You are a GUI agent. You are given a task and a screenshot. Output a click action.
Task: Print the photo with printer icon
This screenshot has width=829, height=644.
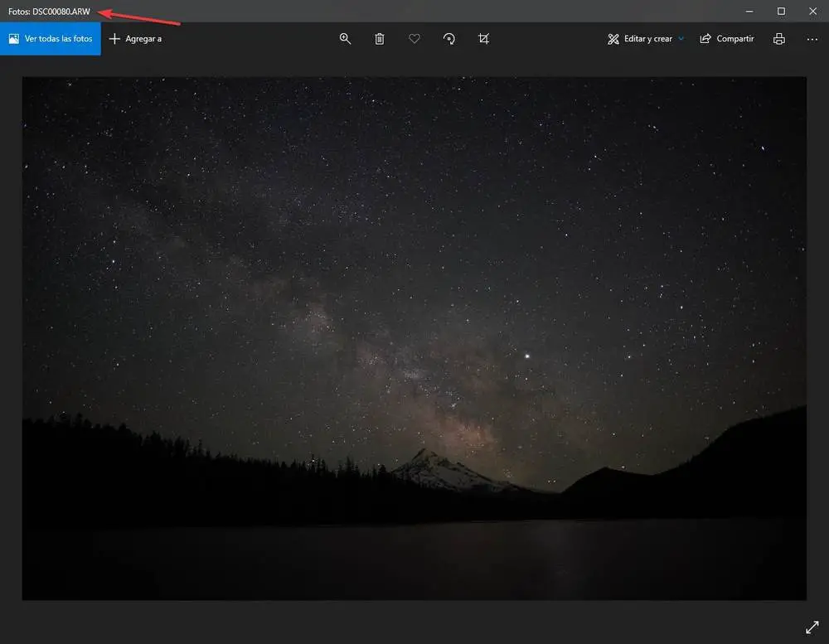click(778, 39)
